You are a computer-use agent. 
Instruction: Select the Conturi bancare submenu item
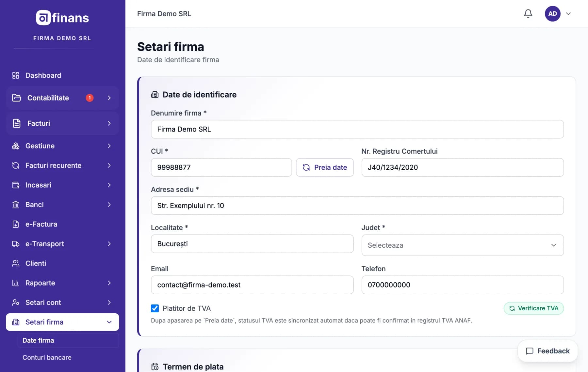[x=68, y=358]
